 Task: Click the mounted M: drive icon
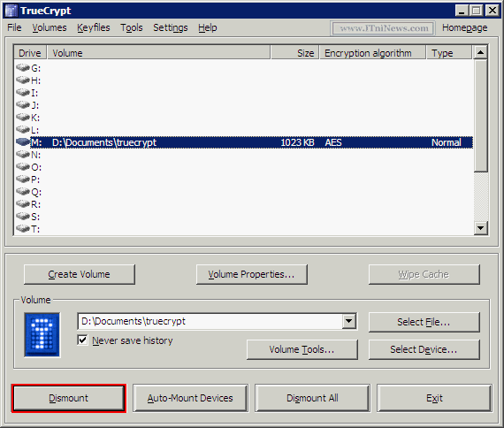[23, 142]
